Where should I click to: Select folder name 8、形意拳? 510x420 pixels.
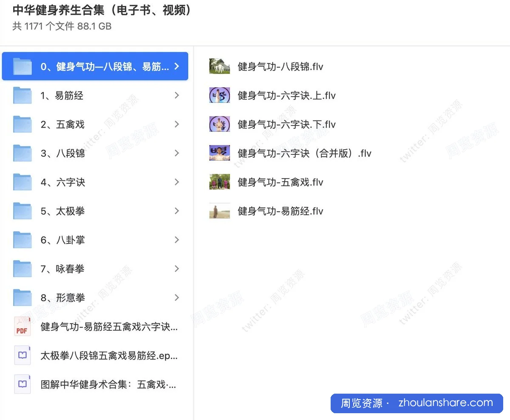[62, 298]
